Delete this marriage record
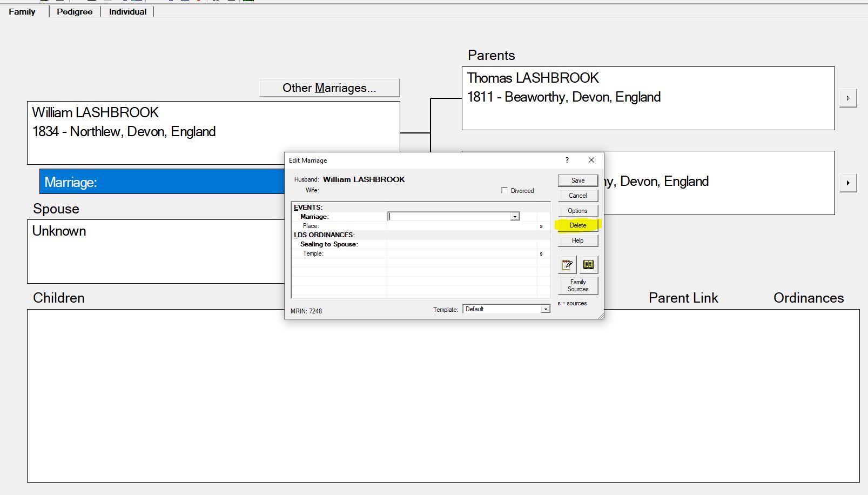 click(578, 225)
